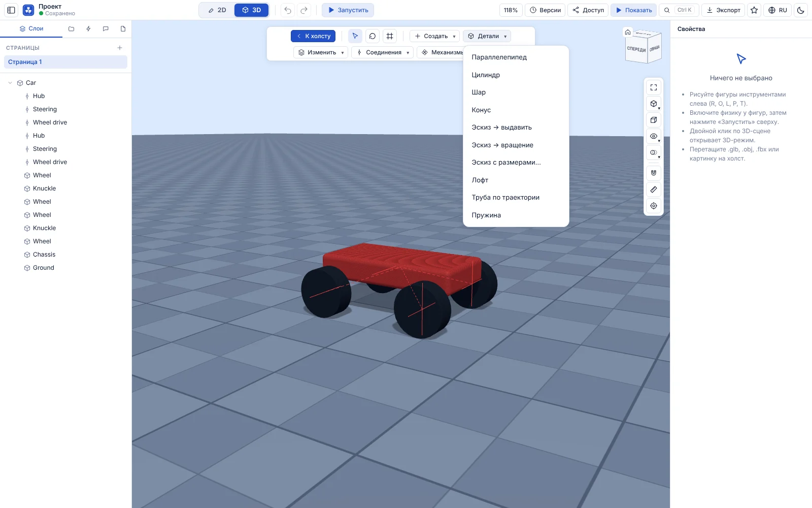Select the ruler measure tool
The width and height of the screenshot is (812, 508).
click(x=654, y=189)
